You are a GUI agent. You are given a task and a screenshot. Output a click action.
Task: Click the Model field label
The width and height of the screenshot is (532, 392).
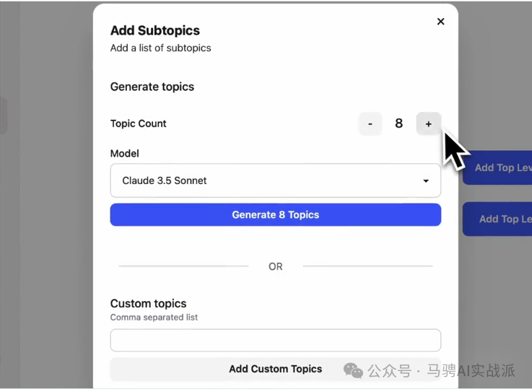(124, 153)
